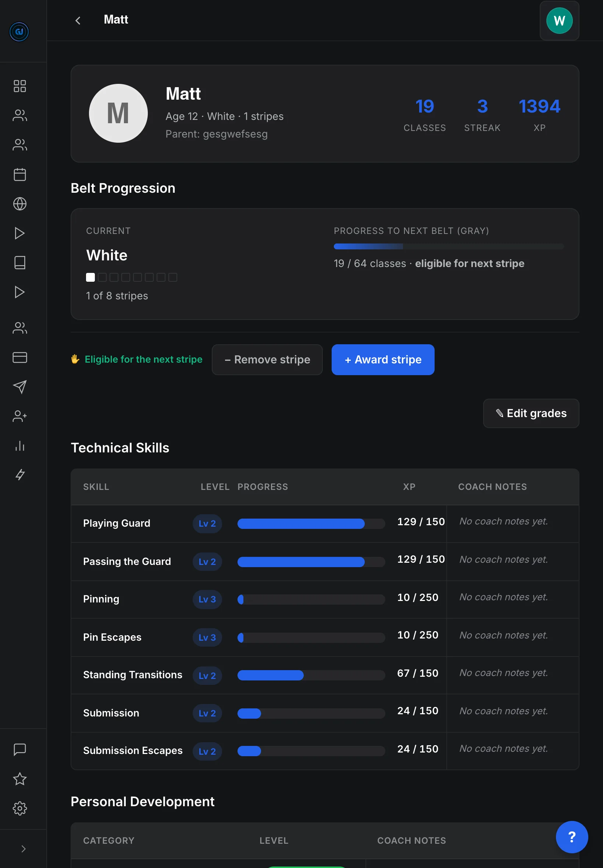Click the Lv 3 badge for Pinning
The height and width of the screenshot is (868, 603).
[207, 599]
